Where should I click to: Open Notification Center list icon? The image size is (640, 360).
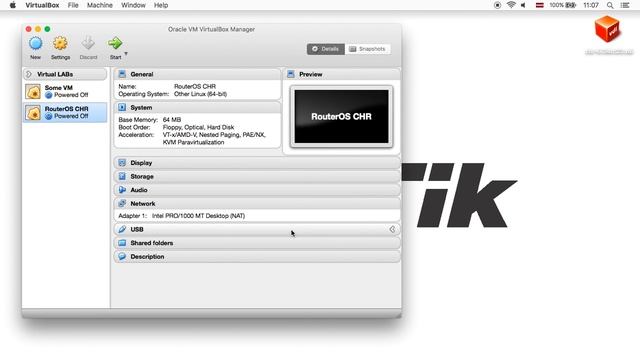point(625,5)
